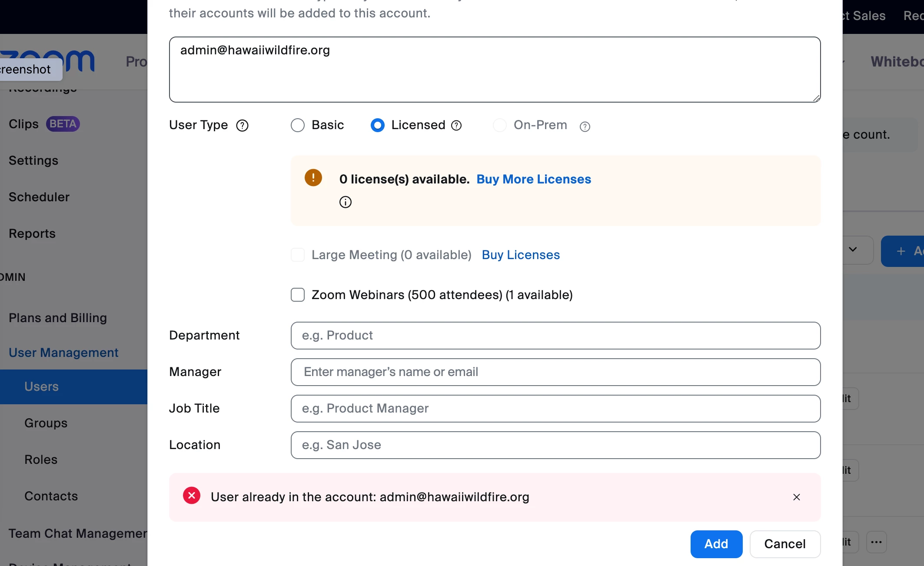
Task: Click the On-Prem help question icon
Action: 585,127
